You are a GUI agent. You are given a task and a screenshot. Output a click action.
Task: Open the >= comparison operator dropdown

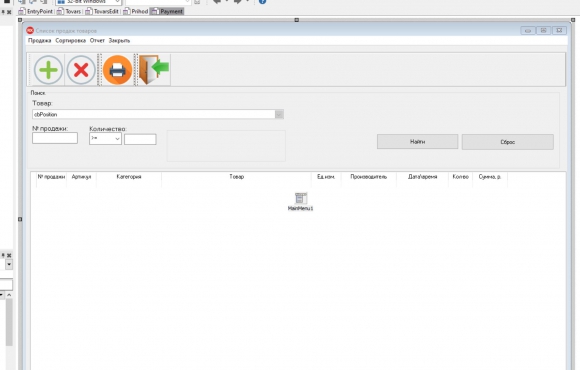point(105,139)
